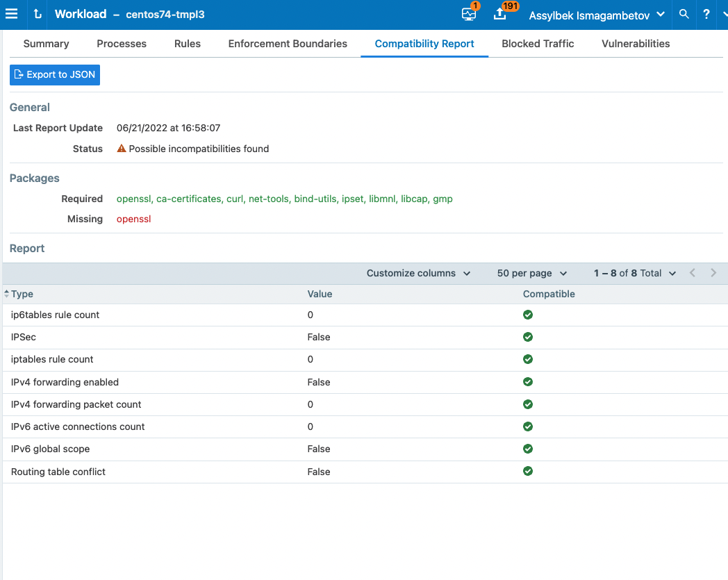
Task: Switch to the Blocked Traffic tab
Action: tap(537, 43)
